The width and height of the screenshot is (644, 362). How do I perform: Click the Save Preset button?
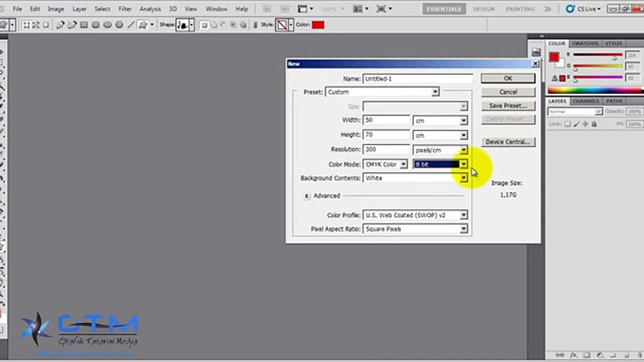pos(508,106)
